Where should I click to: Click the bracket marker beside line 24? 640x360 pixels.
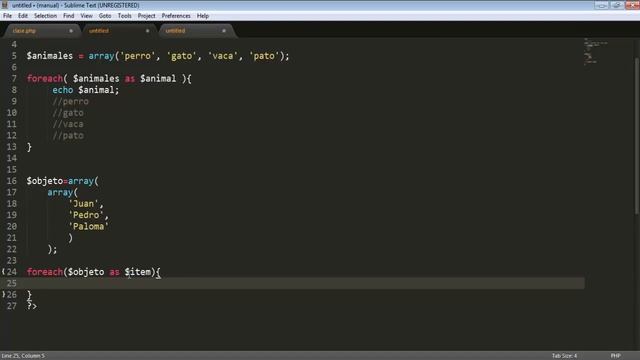tap(3, 271)
